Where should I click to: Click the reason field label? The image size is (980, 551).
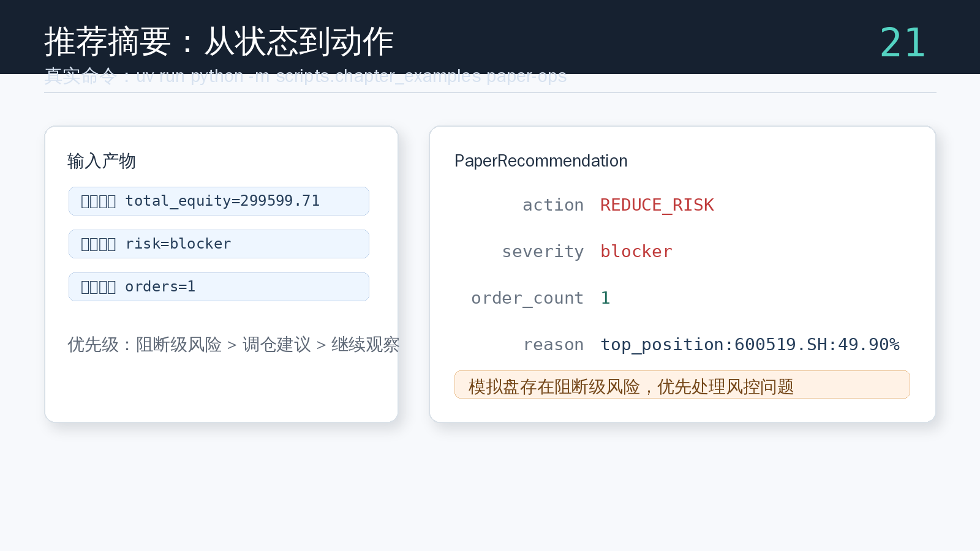coord(553,345)
